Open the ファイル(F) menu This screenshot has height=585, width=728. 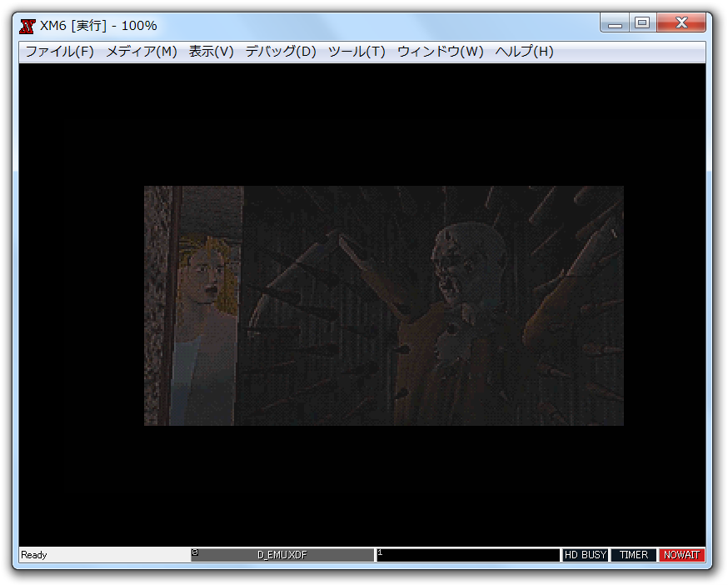tap(59, 51)
